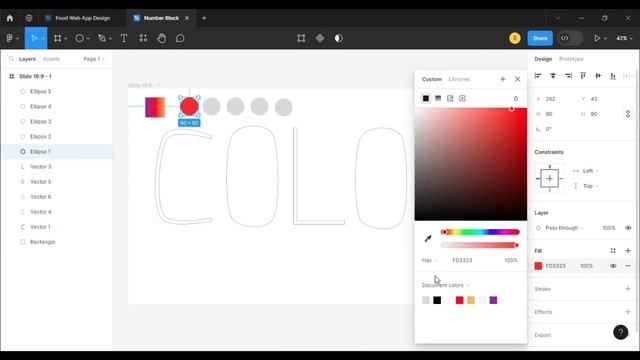Screen dimensions: 640x360
Task: Click the Present play icon
Action: point(597,38)
